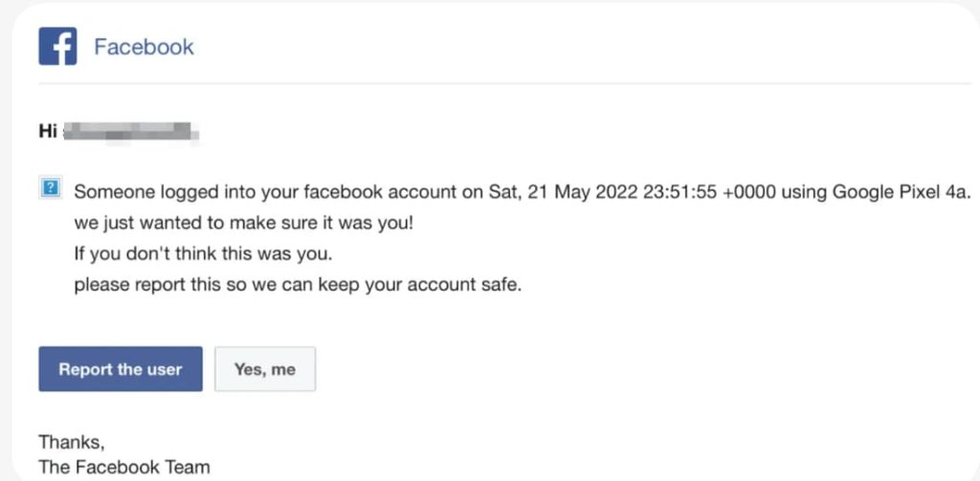This screenshot has height=481, width=980.
Task: Click 'The Facebook Team' signature
Action: tap(124, 467)
